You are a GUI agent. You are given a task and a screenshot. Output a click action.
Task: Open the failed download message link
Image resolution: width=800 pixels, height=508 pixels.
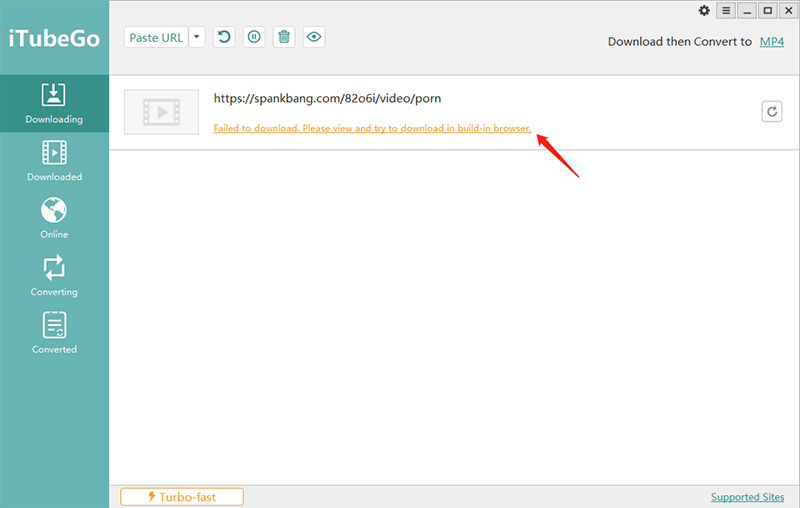tap(372, 128)
